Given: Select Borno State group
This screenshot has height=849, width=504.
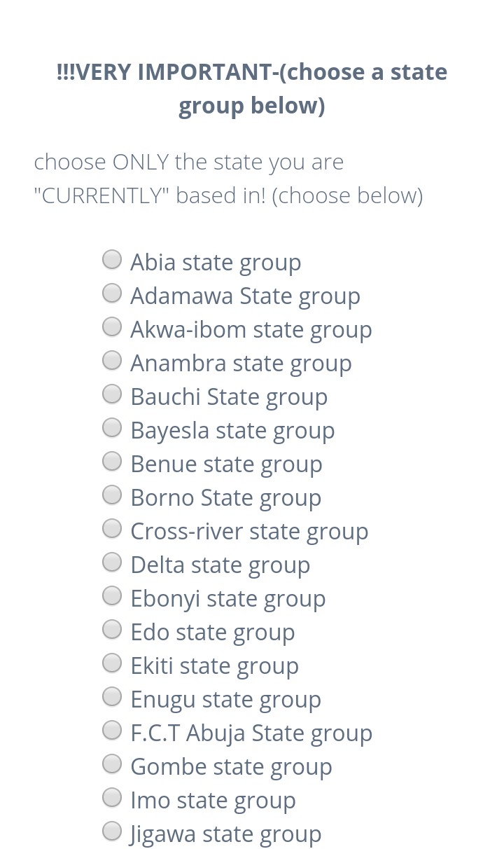Looking at the screenshot, I should (112, 495).
